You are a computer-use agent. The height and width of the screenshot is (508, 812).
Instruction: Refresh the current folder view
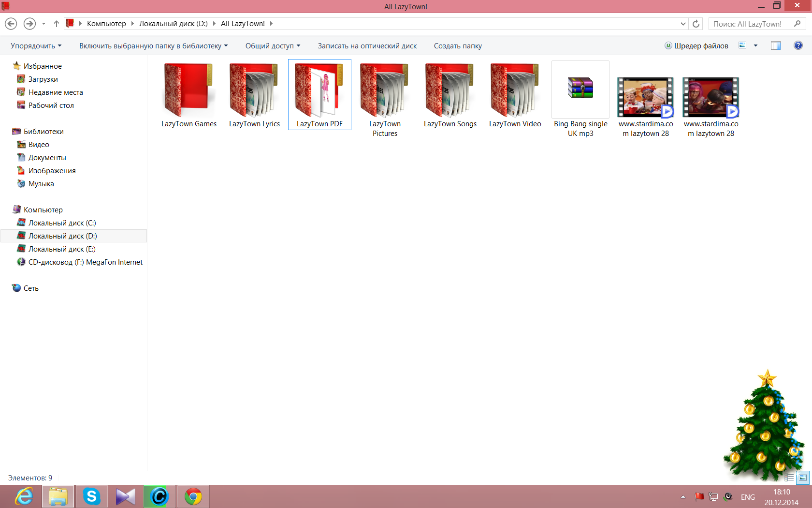(x=696, y=24)
